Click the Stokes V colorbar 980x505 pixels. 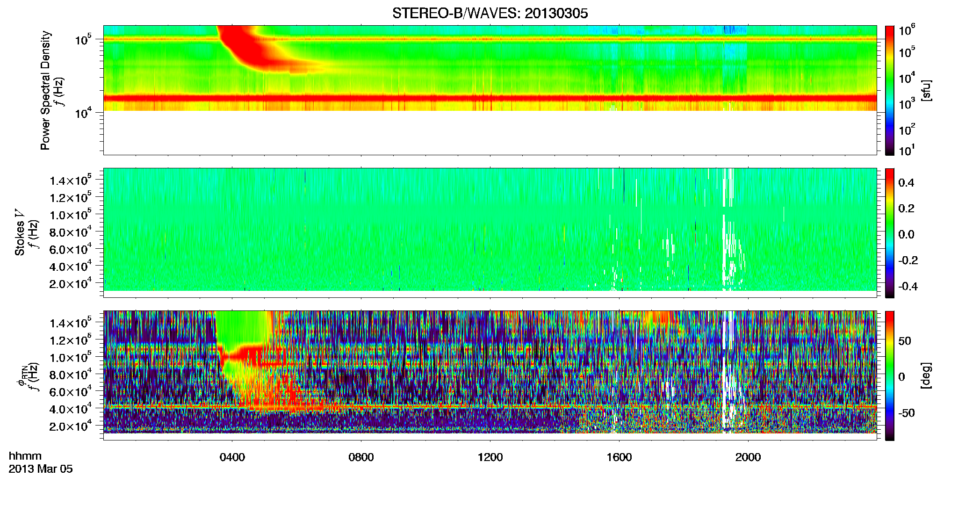click(x=890, y=233)
